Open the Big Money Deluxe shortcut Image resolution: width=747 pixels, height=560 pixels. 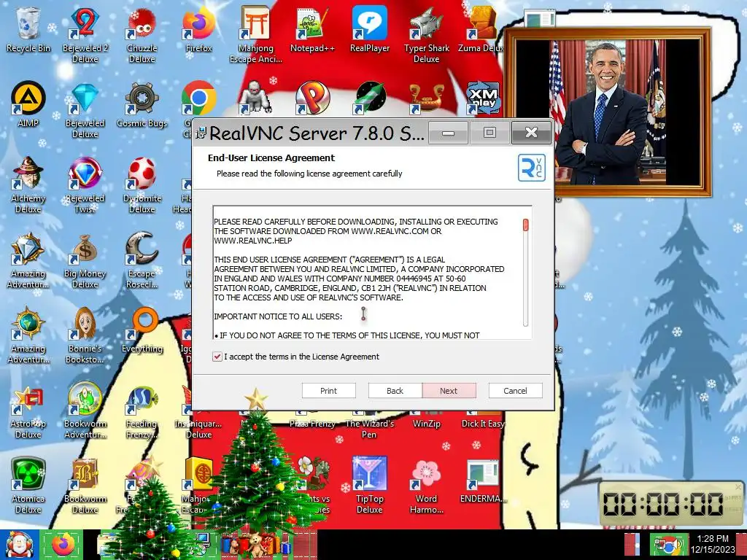coord(85,260)
